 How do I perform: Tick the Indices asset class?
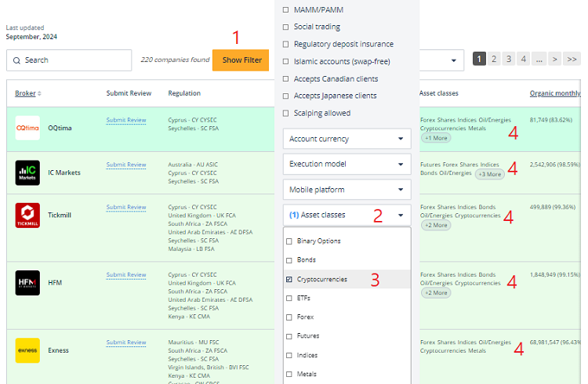click(289, 355)
